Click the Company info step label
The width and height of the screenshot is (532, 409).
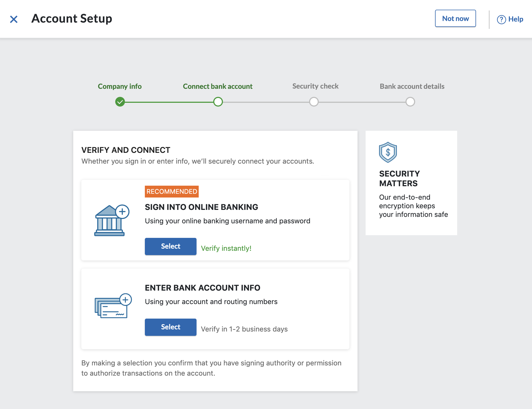coord(120,86)
